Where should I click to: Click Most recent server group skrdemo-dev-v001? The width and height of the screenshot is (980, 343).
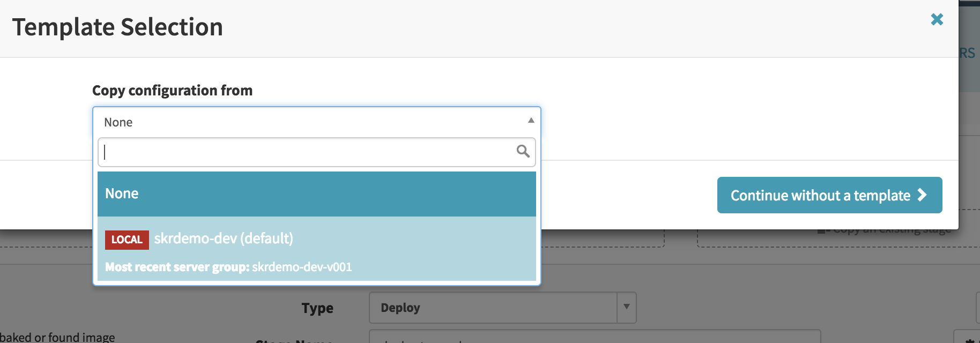tap(228, 267)
